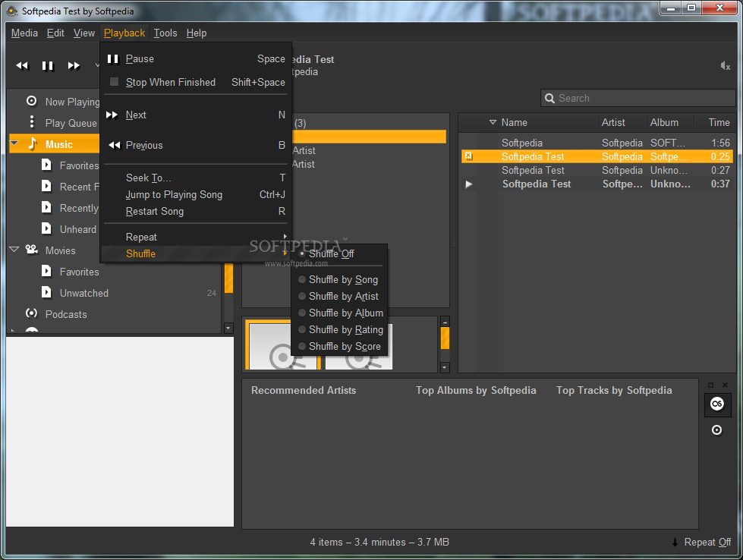Viewport: 743px width, 560px height.
Task: Choose Jump to Playing Song
Action: click(195, 194)
